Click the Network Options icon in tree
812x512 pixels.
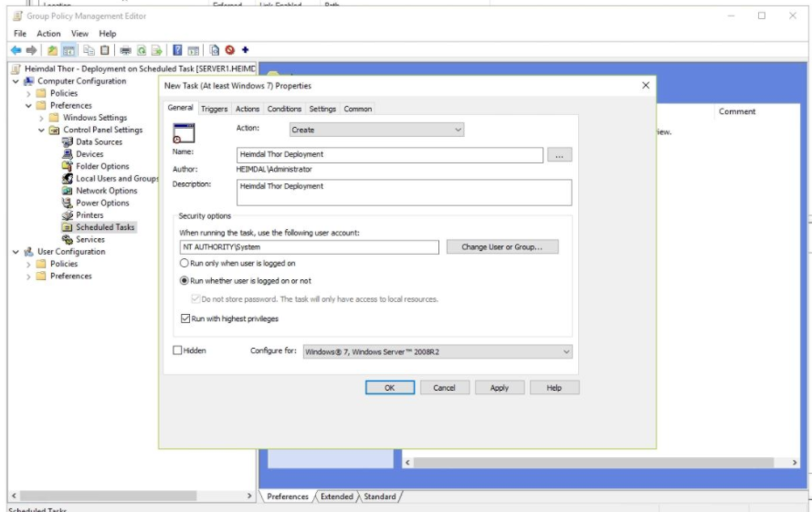coord(68,191)
